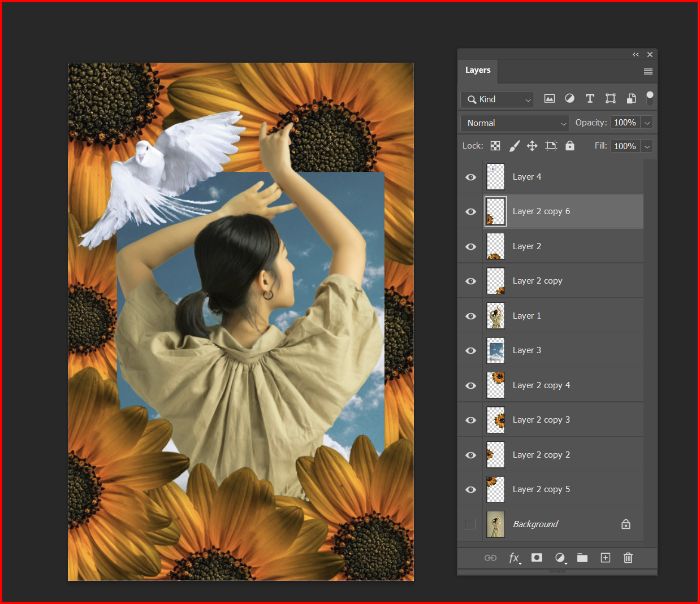Hide Layer 1 eye icon
700x604 pixels.
click(x=471, y=316)
